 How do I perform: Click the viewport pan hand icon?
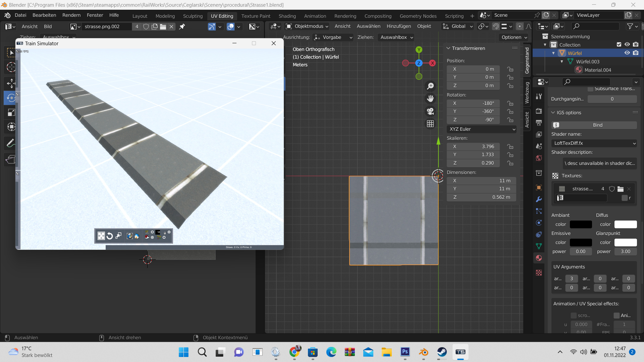pos(430,99)
